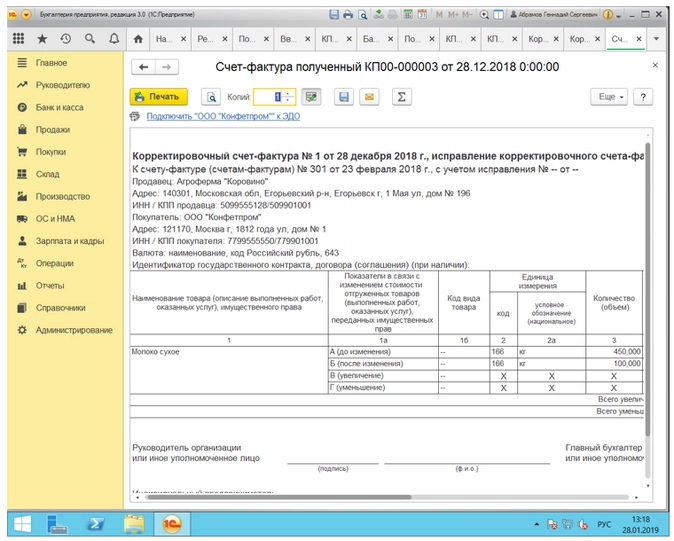Click the vertical scrollbar of the document

coord(648,288)
